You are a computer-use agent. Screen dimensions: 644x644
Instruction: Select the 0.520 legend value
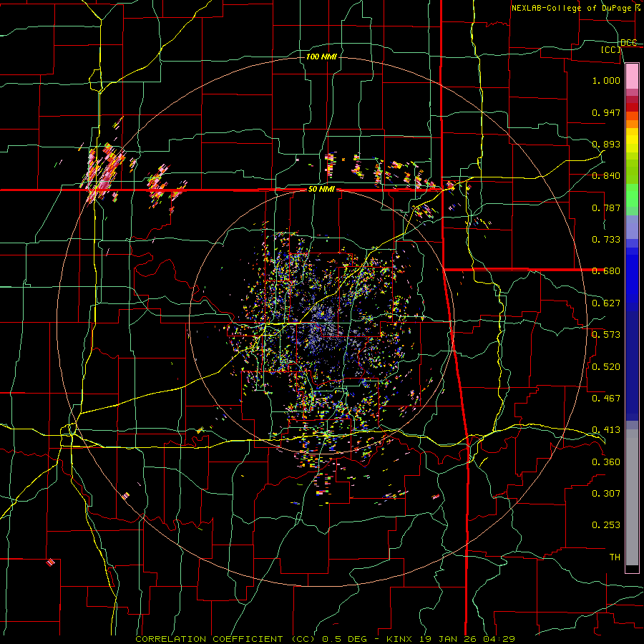click(606, 367)
